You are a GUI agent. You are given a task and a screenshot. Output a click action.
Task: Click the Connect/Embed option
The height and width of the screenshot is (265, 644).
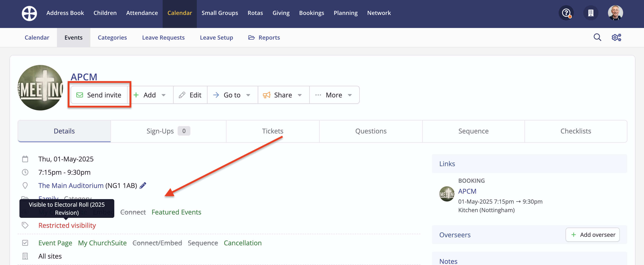[x=157, y=243]
